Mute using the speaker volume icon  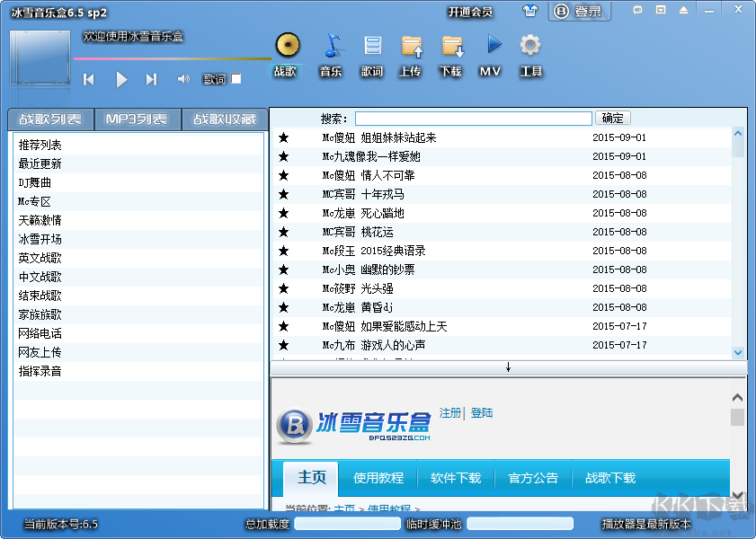(x=183, y=79)
